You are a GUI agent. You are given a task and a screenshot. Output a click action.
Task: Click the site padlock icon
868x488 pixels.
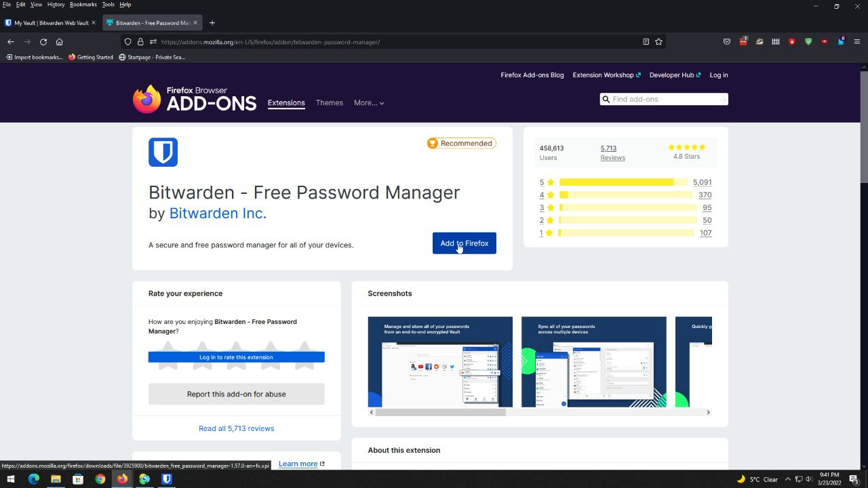coord(140,42)
